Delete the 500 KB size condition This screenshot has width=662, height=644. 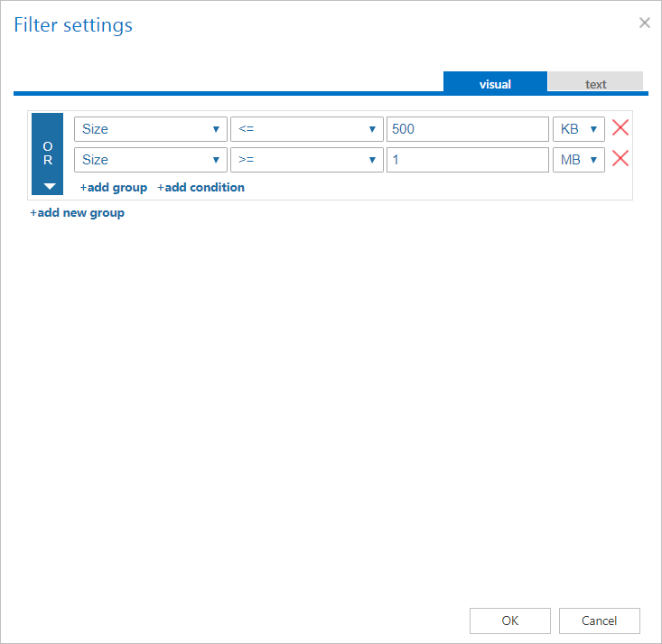pyautogui.click(x=620, y=128)
